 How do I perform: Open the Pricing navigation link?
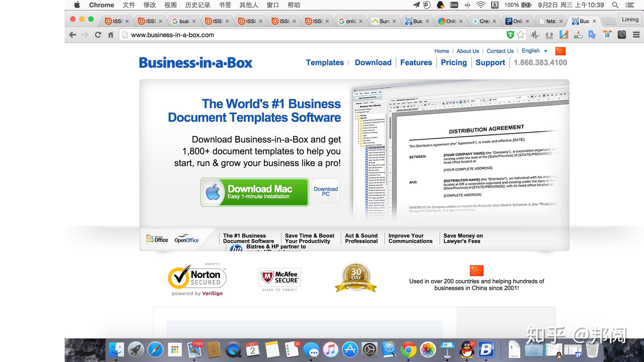[454, 62]
